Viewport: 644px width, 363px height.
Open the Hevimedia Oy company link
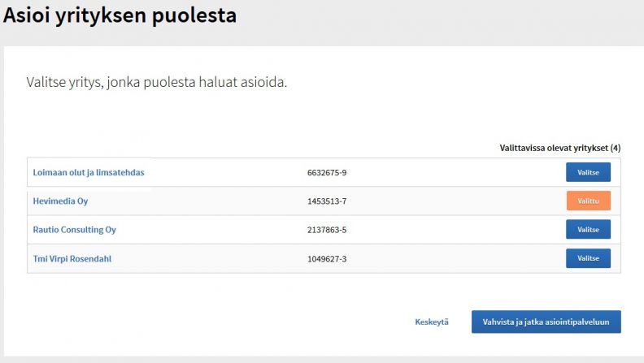click(x=60, y=201)
